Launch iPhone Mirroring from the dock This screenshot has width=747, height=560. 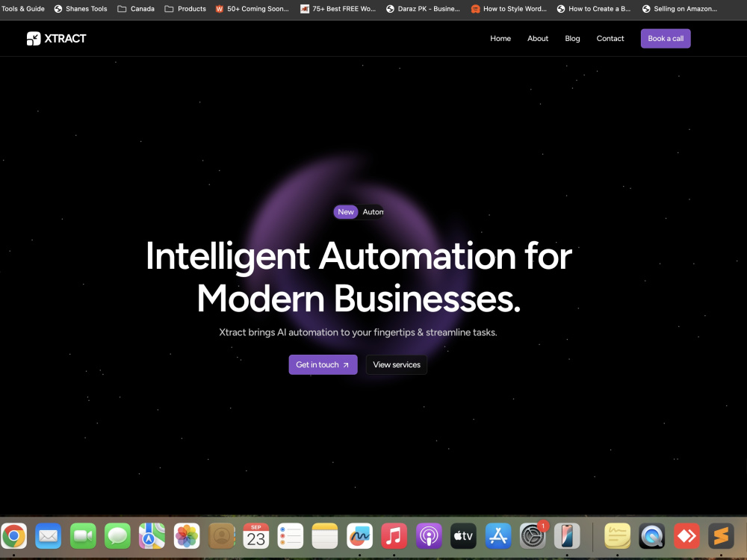point(567,535)
